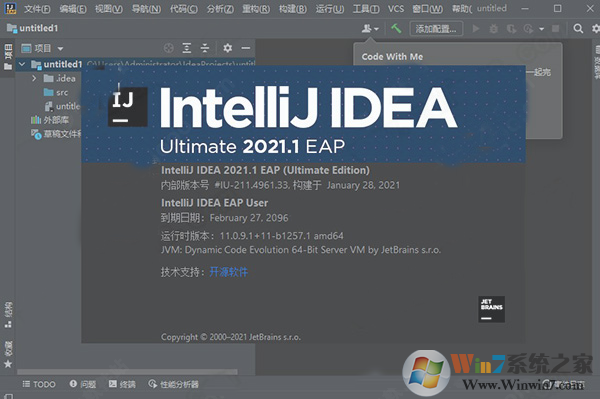Open the 构建(B) menu
The image size is (600, 399).
click(x=293, y=9)
